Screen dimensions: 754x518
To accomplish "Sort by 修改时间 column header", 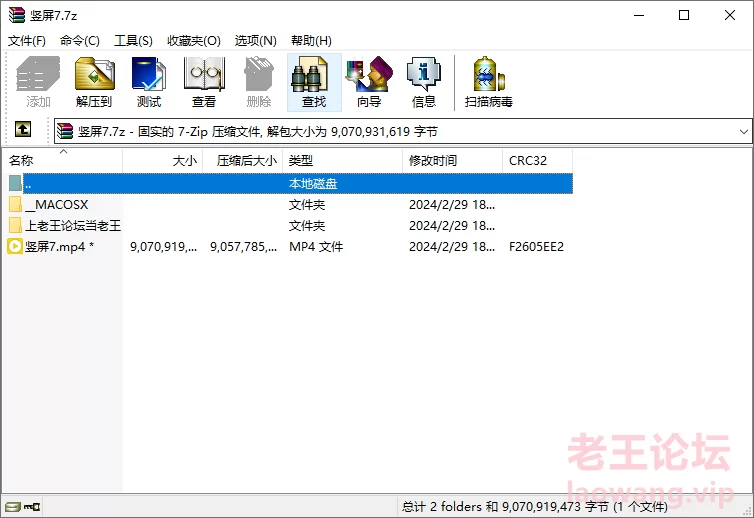I will coord(452,161).
